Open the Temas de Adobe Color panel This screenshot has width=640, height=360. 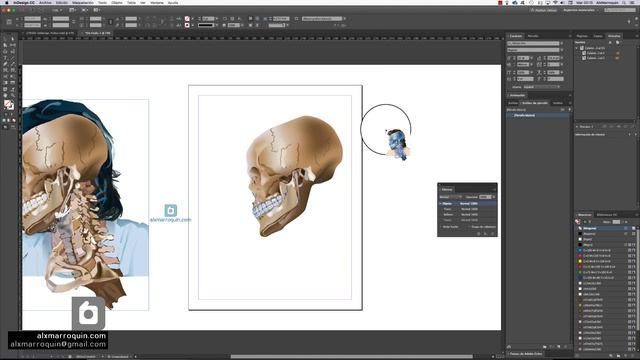pyautogui.click(x=526, y=354)
